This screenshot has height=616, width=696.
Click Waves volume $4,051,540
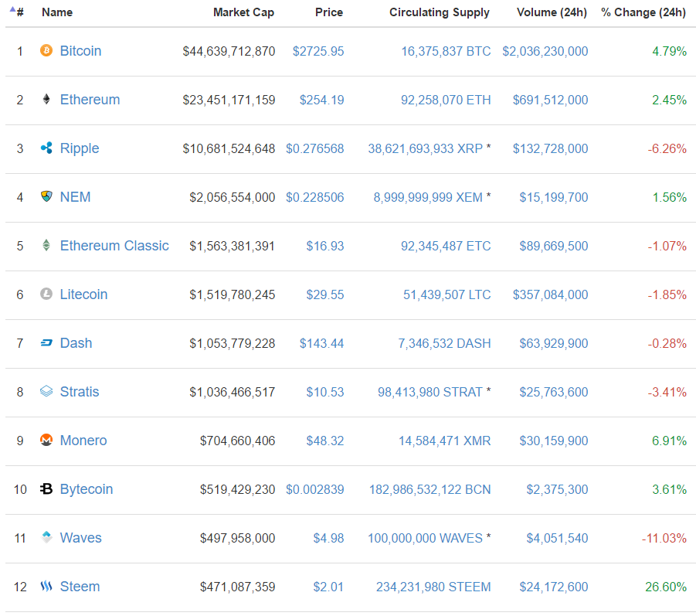557,538
